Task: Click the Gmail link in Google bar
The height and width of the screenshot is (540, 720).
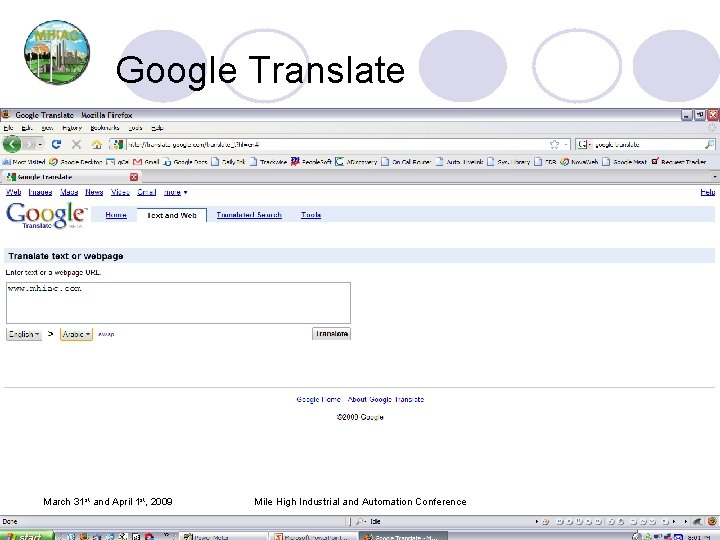Action: click(x=146, y=192)
